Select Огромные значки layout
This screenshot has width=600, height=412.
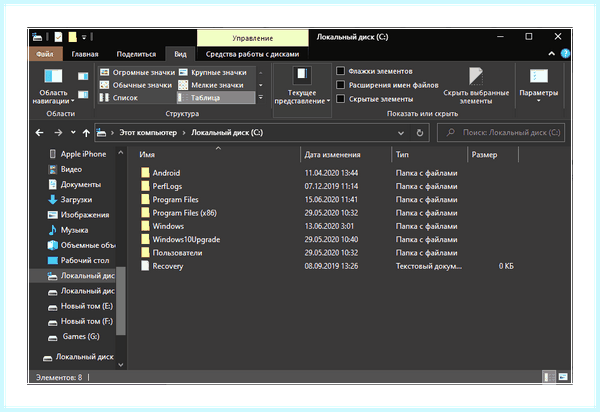[137, 72]
